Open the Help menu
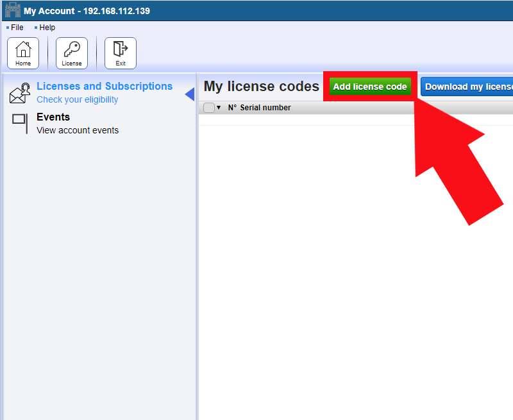Screen dimensions: 513x420 point(47,28)
